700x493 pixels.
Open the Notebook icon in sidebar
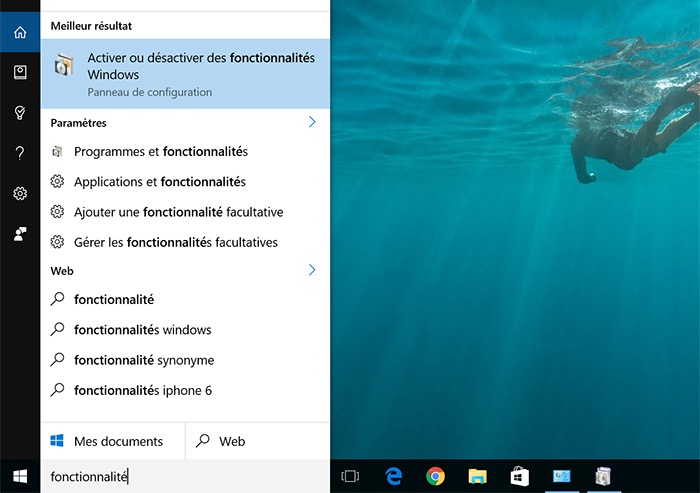[20, 72]
